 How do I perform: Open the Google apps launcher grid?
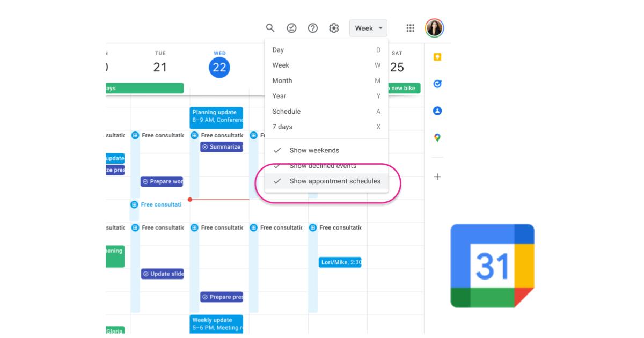click(x=411, y=28)
